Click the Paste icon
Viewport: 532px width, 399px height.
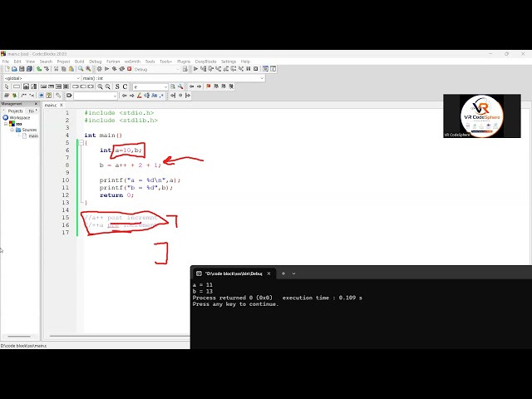point(71,69)
